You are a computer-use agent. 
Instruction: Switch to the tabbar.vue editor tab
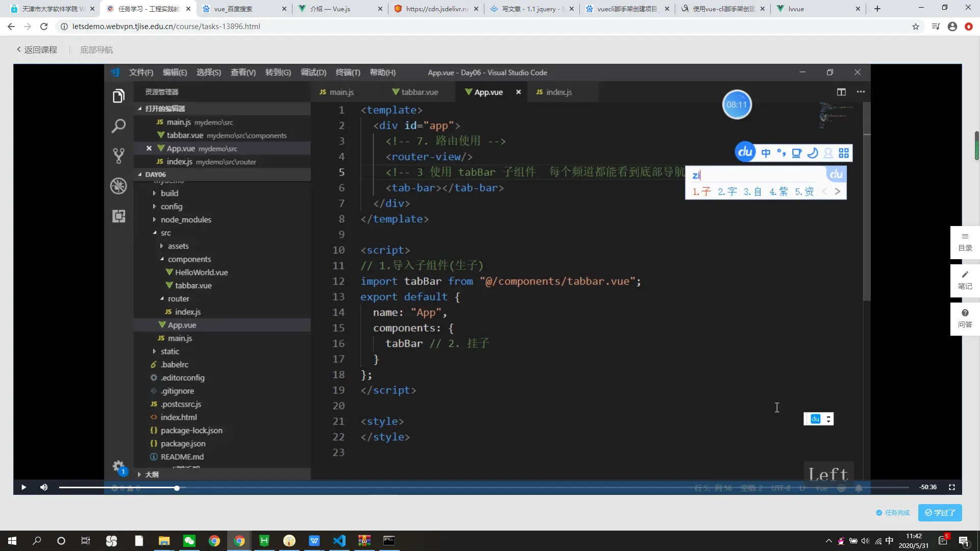(x=419, y=92)
